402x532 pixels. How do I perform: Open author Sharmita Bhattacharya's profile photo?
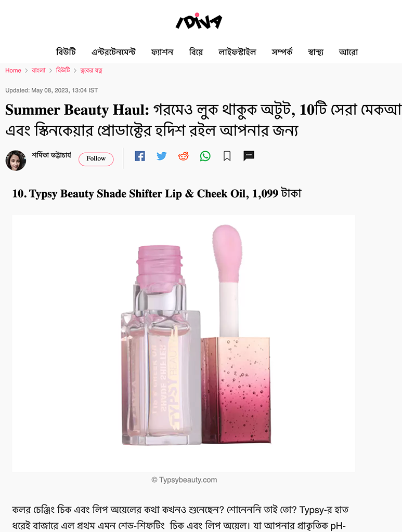[16, 161]
